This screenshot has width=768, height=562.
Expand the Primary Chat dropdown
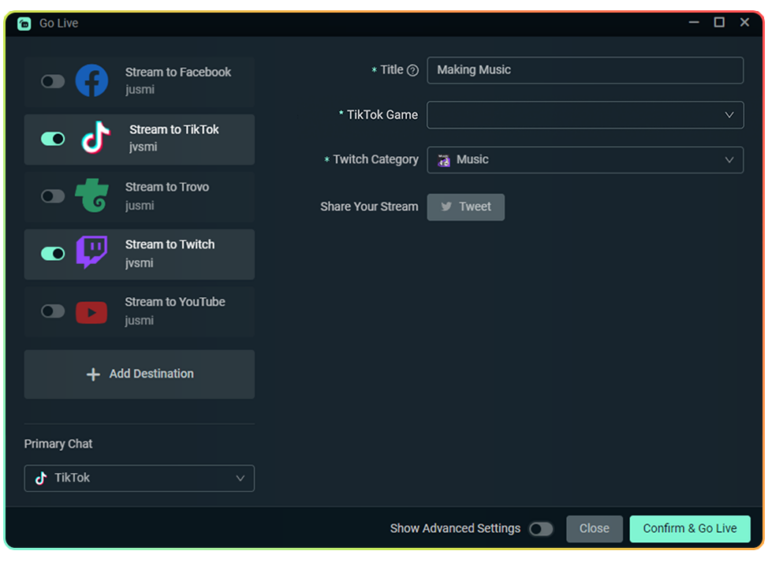pos(139,478)
